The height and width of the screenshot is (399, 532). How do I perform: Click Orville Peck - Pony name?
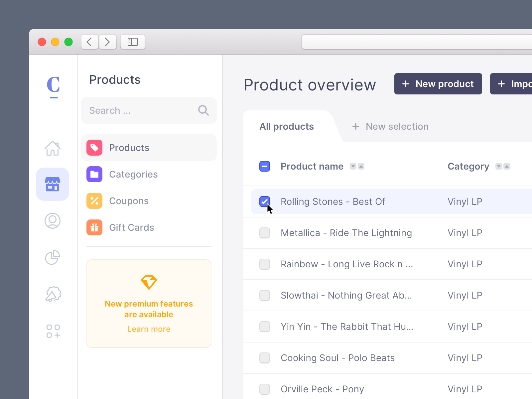322,389
